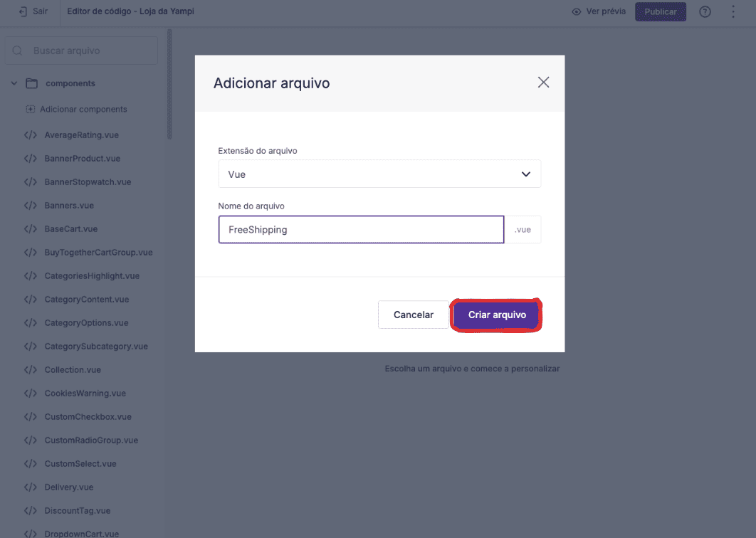Click code icon of Delivery.vue
The width and height of the screenshot is (756, 538).
pyautogui.click(x=31, y=487)
